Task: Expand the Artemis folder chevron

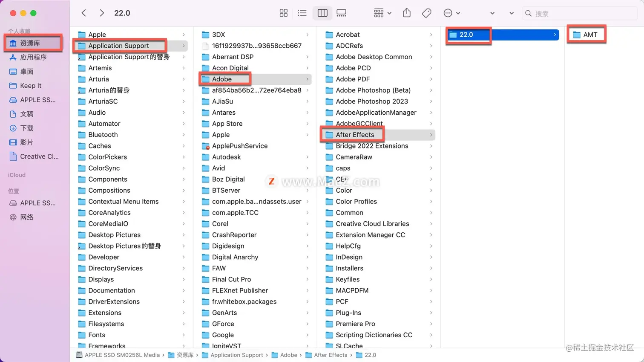Action: (184, 68)
